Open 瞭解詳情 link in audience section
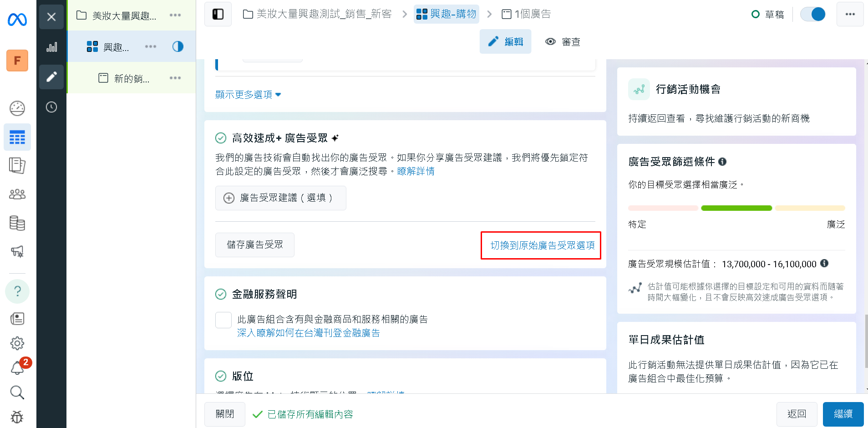This screenshot has width=868, height=428. point(416,171)
